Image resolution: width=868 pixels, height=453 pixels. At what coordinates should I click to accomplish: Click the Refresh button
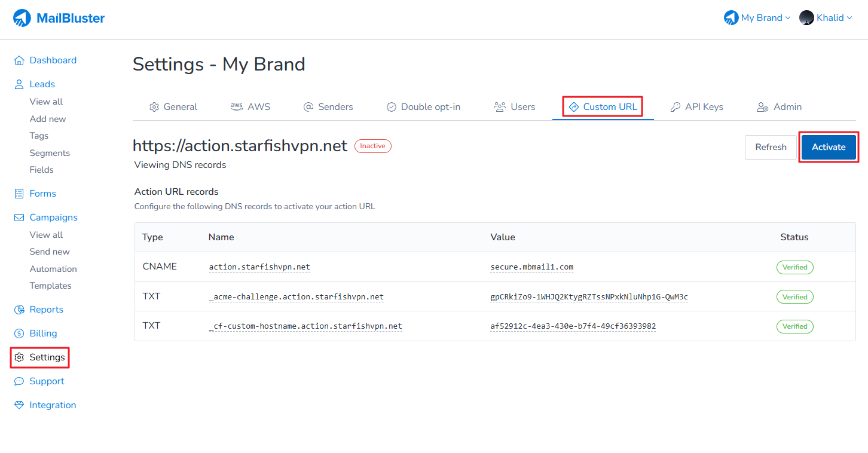pyautogui.click(x=771, y=147)
